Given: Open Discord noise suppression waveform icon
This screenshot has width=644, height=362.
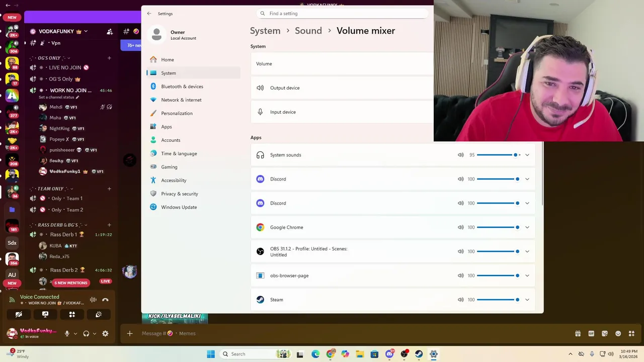Looking at the screenshot, I should click(93, 300).
